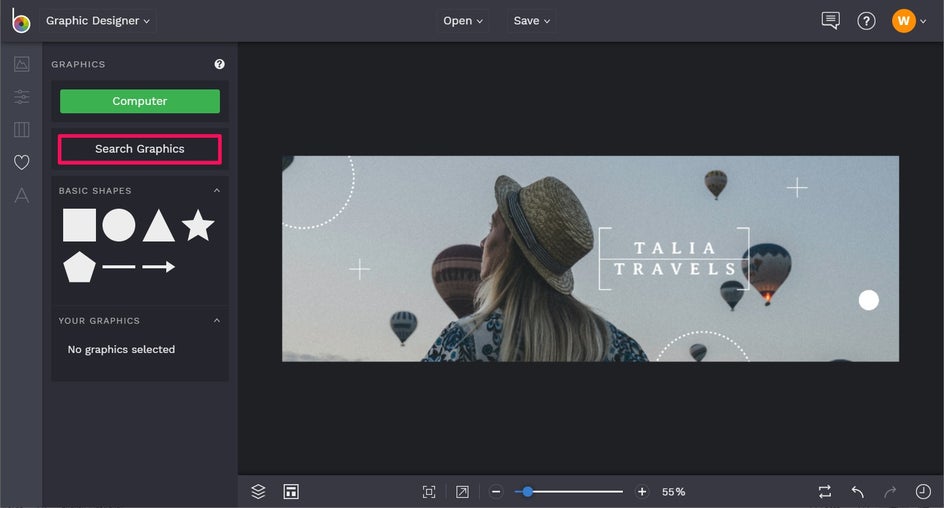Open the history clock icon

(x=923, y=492)
